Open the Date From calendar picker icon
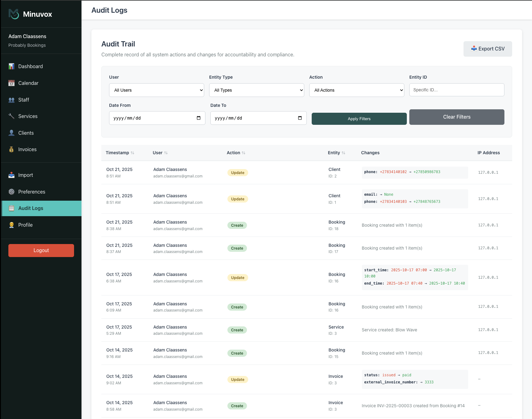Viewport: 532px width, 419px height. (199, 118)
